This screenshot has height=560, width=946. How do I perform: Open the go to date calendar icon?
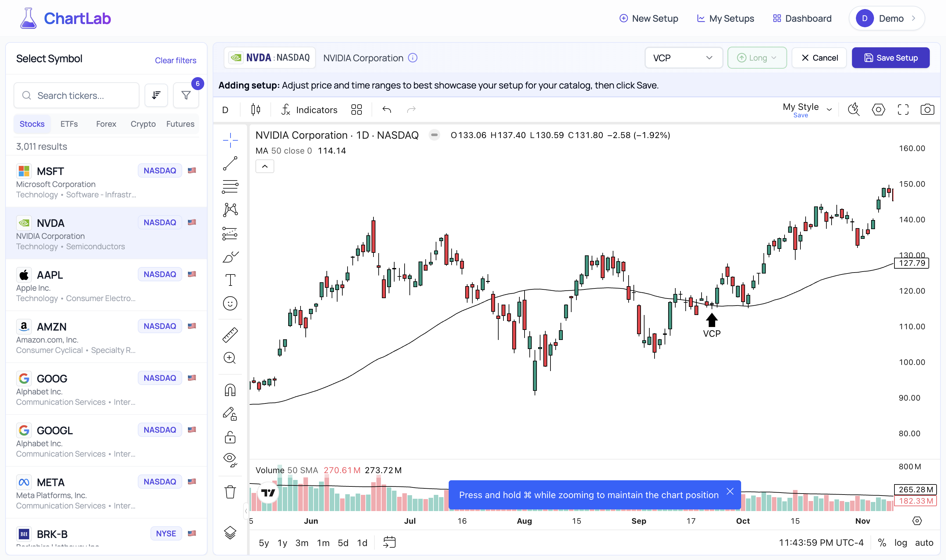[389, 542]
